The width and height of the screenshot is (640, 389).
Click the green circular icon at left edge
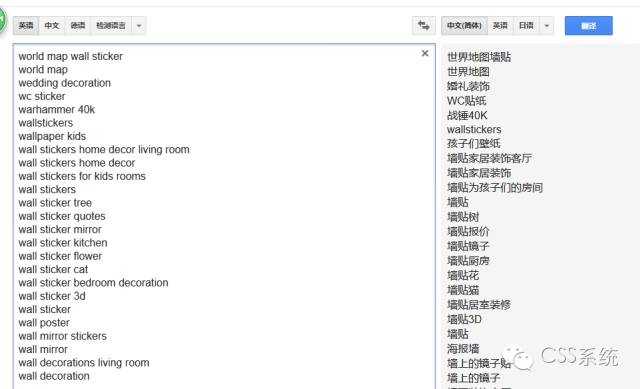[2, 19]
